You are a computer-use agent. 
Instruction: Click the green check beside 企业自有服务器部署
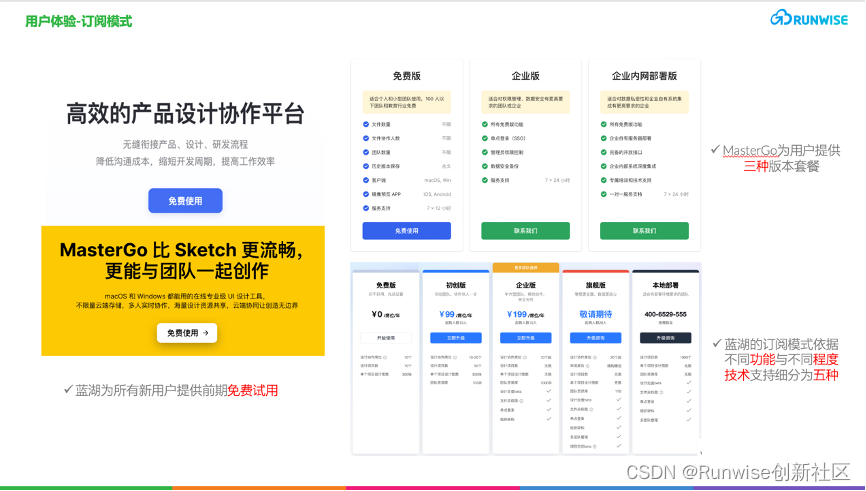pyautogui.click(x=604, y=138)
